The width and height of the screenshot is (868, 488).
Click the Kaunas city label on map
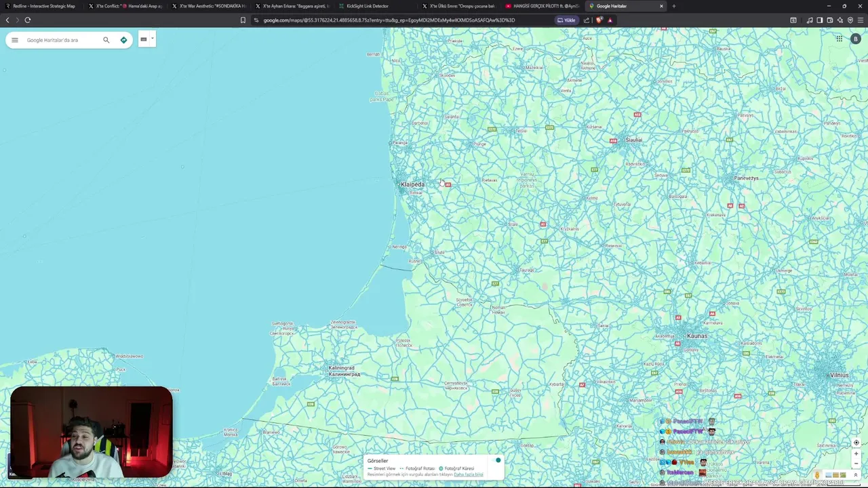click(697, 336)
